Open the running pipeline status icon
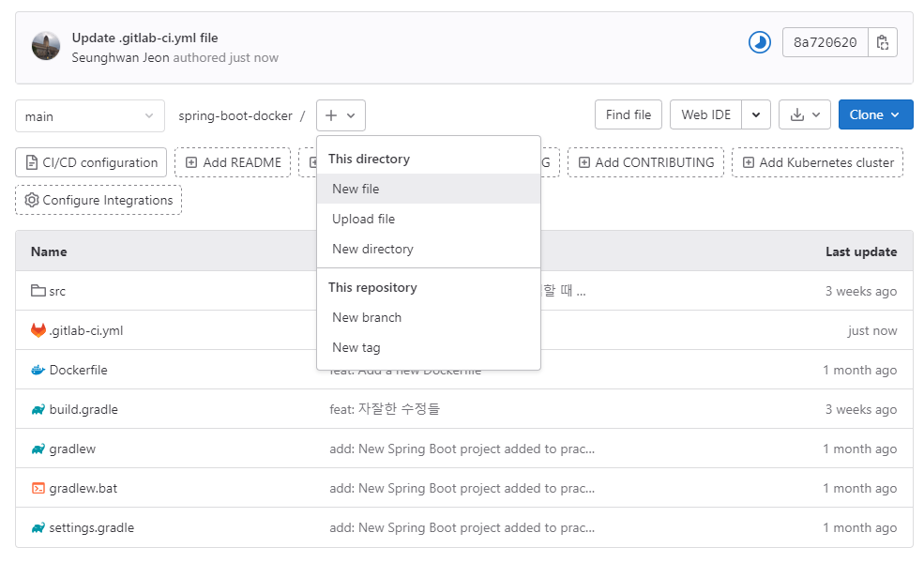 click(x=760, y=42)
